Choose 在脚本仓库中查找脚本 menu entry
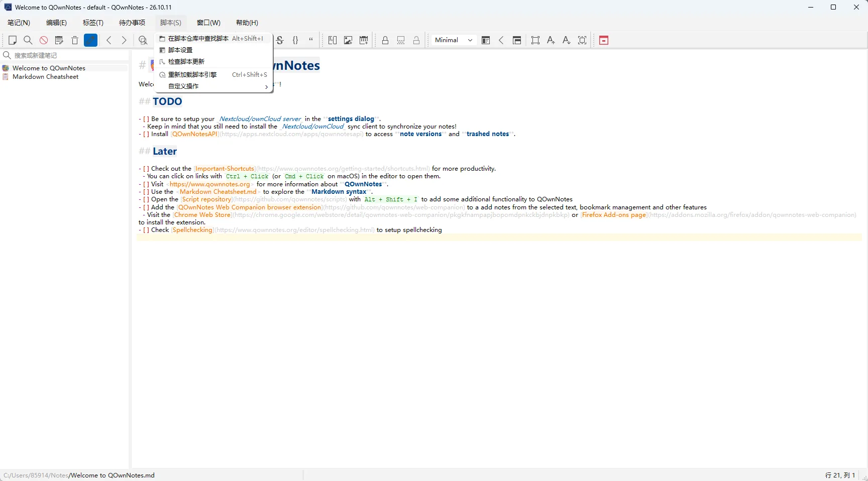 click(214, 39)
